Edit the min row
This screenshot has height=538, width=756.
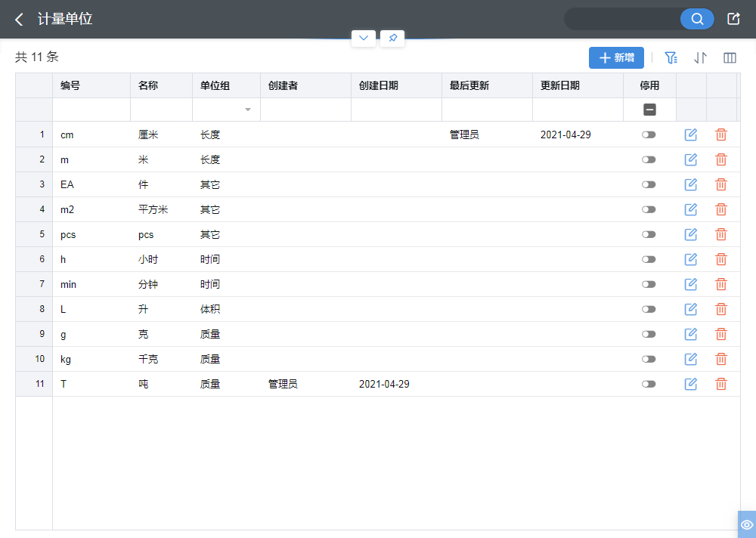click(x=691, y=284)
